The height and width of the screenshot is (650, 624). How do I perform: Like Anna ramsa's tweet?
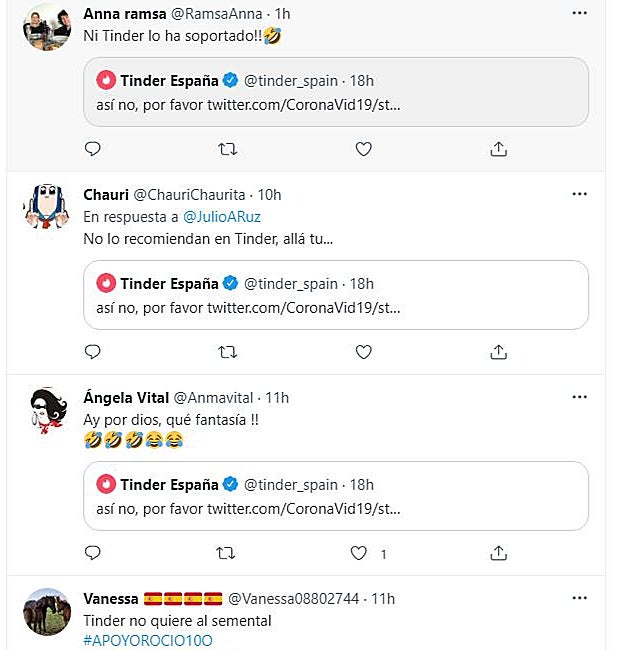(x=364, y=149)
